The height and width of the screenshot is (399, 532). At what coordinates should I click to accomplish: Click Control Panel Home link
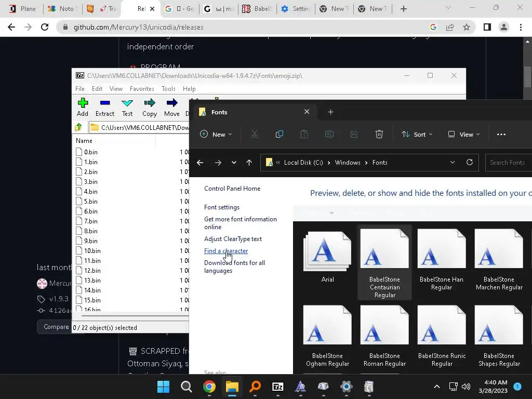click(x=232, y=188)
